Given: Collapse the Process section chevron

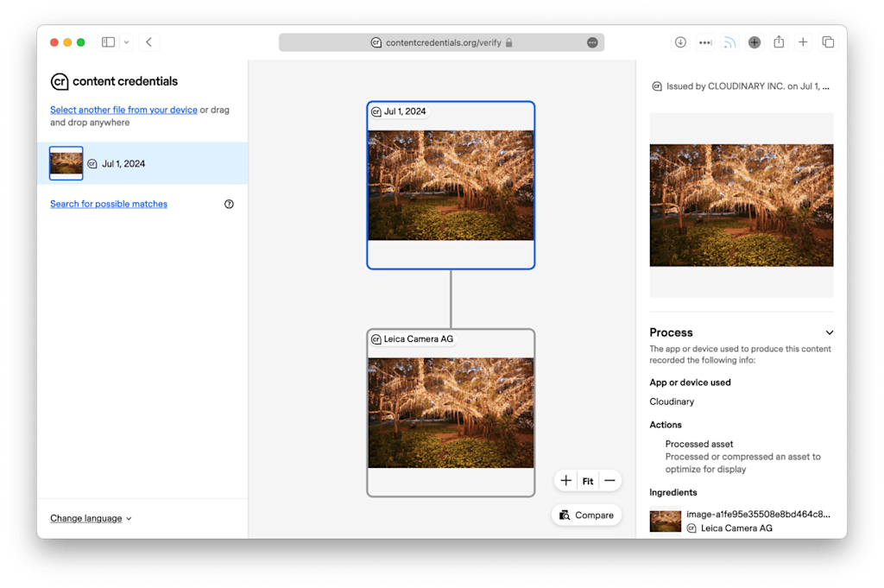Looking at the screenshot, I should pyautogui.click(x=830, y=332).
